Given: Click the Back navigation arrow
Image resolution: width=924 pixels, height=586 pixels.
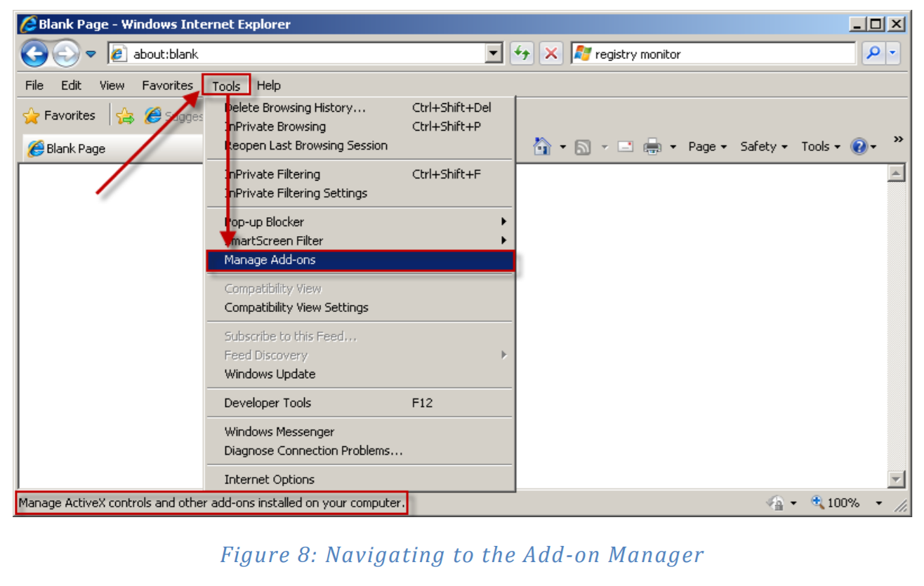Looking at the screenshot, I should [34, 54].
